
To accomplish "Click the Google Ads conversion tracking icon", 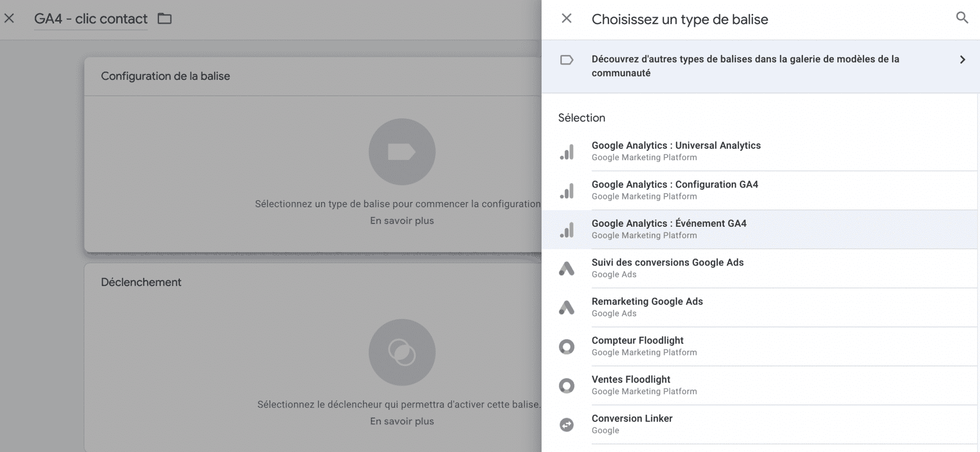I will 567,269.
